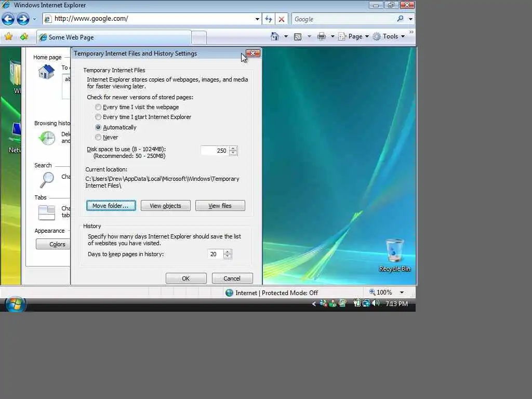Click the Refresh page icon
Image resolution: width=532 pixels, height=399 pixels.
269,19
